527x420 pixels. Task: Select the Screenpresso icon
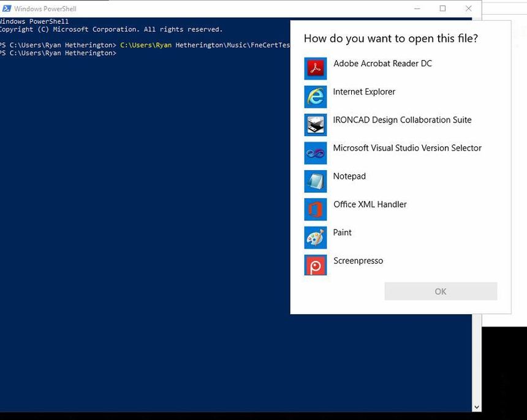tap(315, 265)
